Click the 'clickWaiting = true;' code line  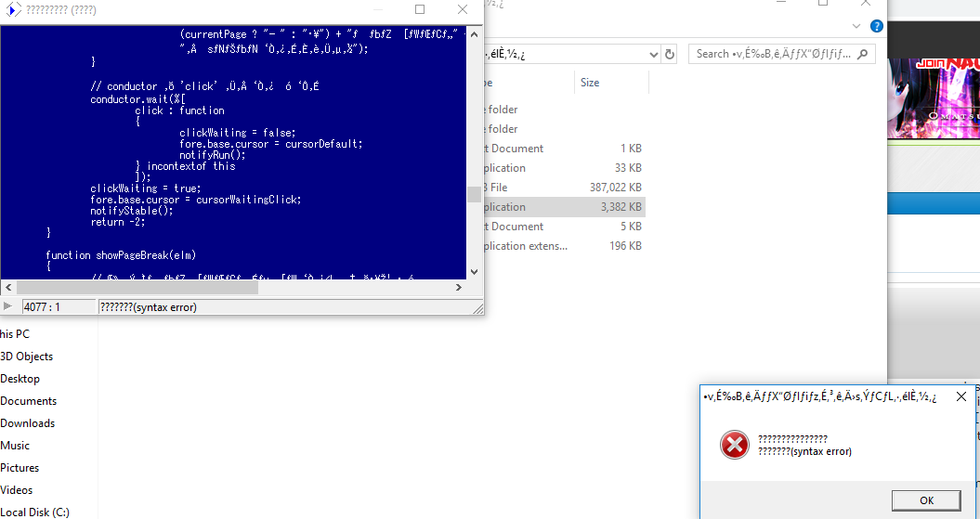click(146, 188)
